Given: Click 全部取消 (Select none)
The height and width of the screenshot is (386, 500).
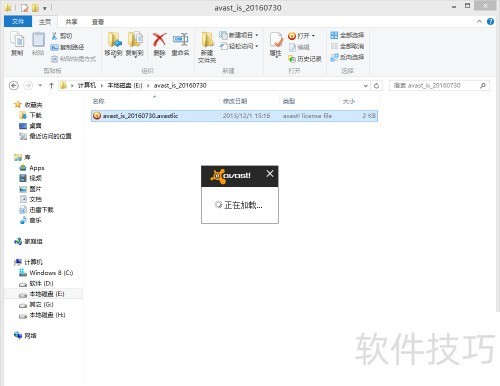Looking at the screenshot, I should click(347, 46).
